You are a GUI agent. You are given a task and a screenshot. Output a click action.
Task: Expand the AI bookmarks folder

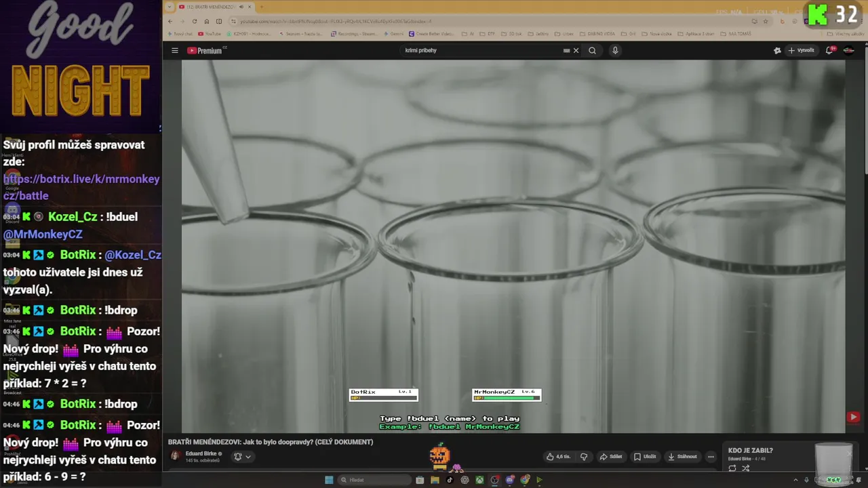pyautogui.click(x=469, y=33)
